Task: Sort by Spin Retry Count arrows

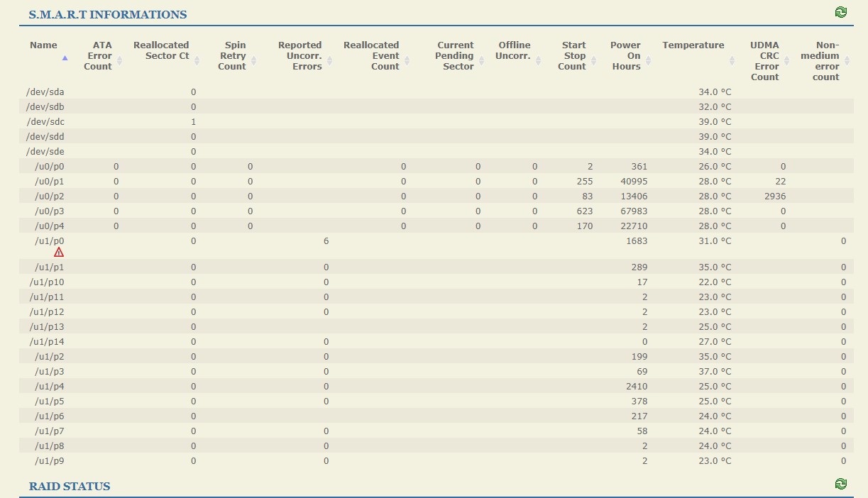Action: (253, 61)
